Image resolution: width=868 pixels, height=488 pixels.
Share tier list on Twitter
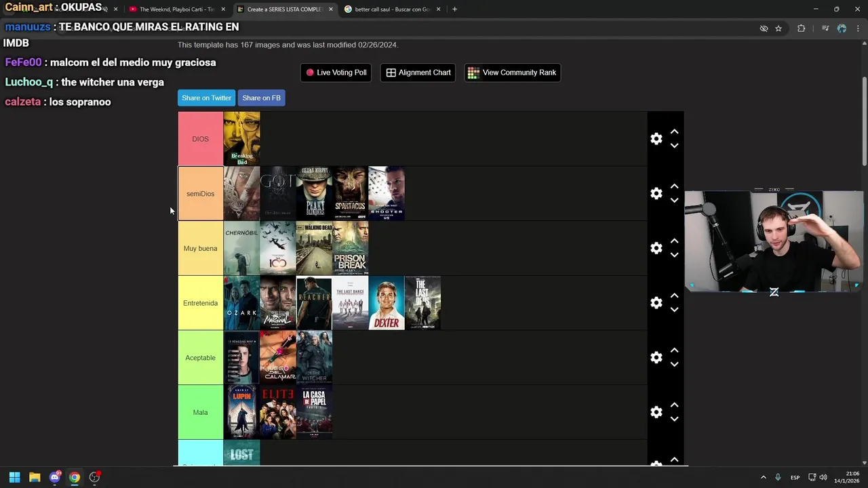tap(206, 98)
